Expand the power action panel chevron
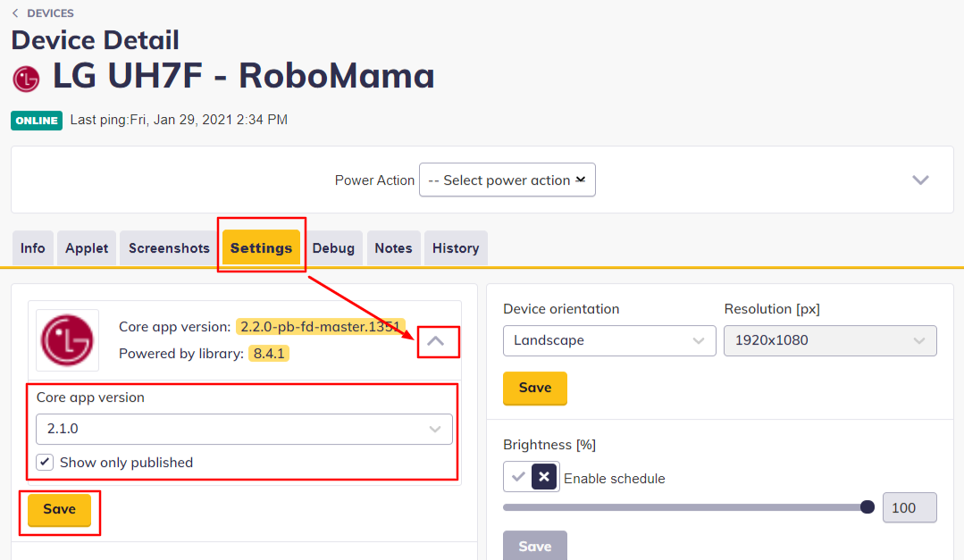964x560 pixels. pos(920,180)
